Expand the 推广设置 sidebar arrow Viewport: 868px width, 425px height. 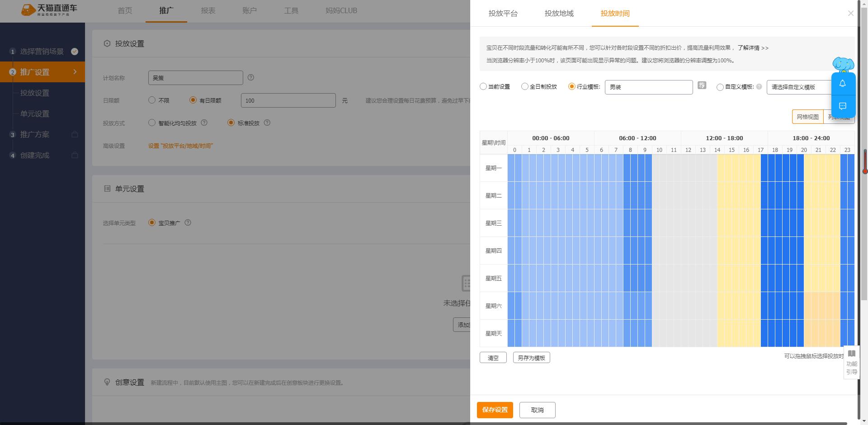[75, 71]
